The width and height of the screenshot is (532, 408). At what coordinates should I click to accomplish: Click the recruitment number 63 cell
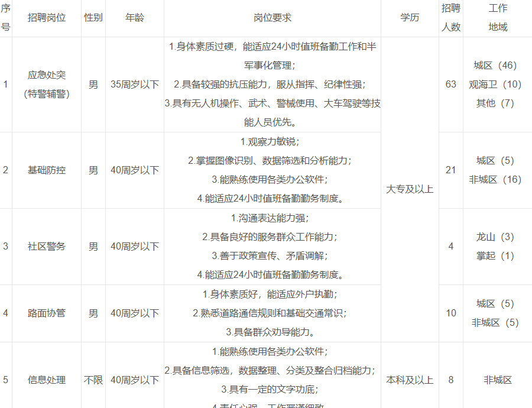tap(451, 84)
